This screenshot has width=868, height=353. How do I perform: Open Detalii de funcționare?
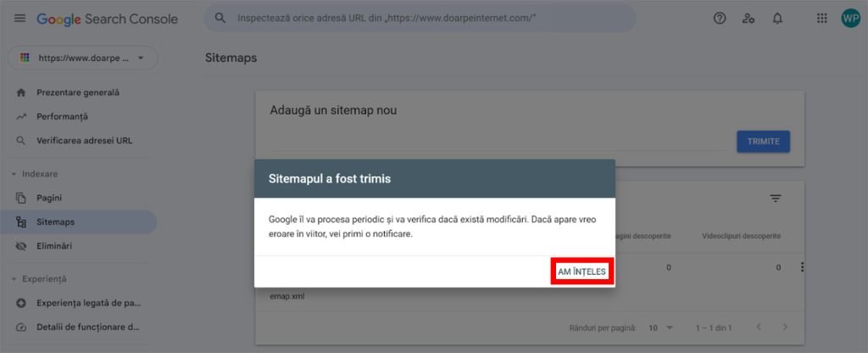click(88, 327)
